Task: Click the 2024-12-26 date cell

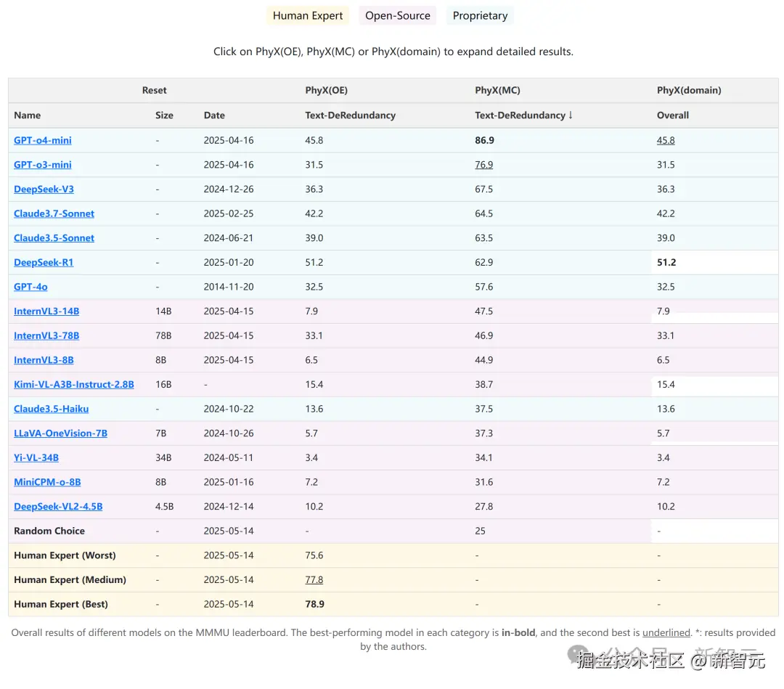Action: pyautogui.click(x=229, y=189)
